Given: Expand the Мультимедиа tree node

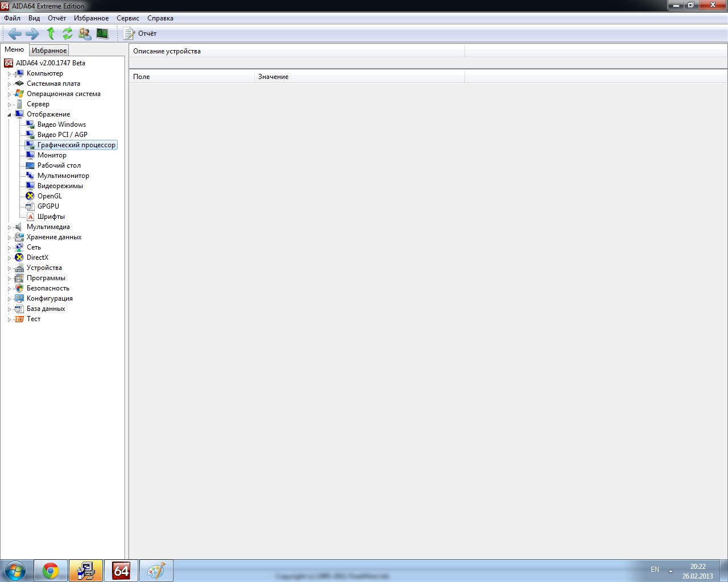Looking at the screenshot, I should tap(9, 227).
